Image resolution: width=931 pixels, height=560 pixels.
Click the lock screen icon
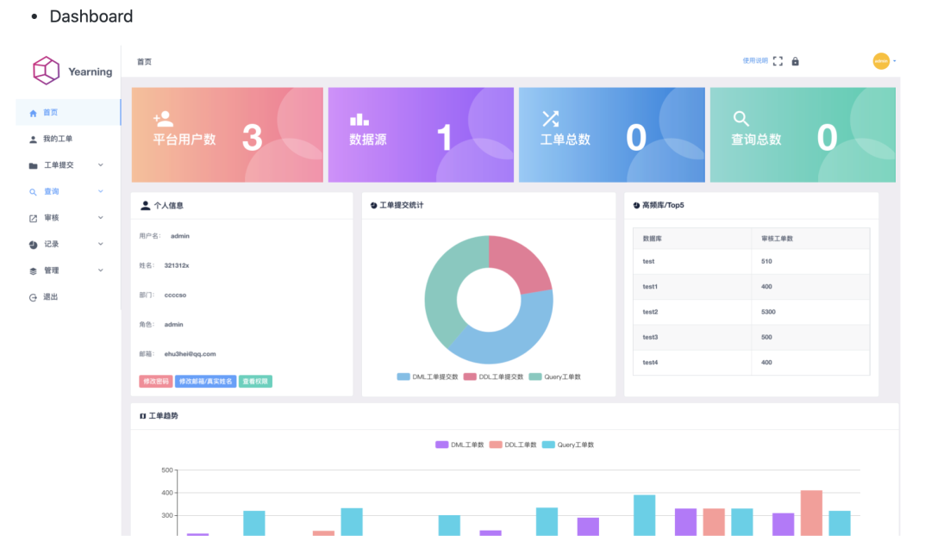click(x=795, y=61)
